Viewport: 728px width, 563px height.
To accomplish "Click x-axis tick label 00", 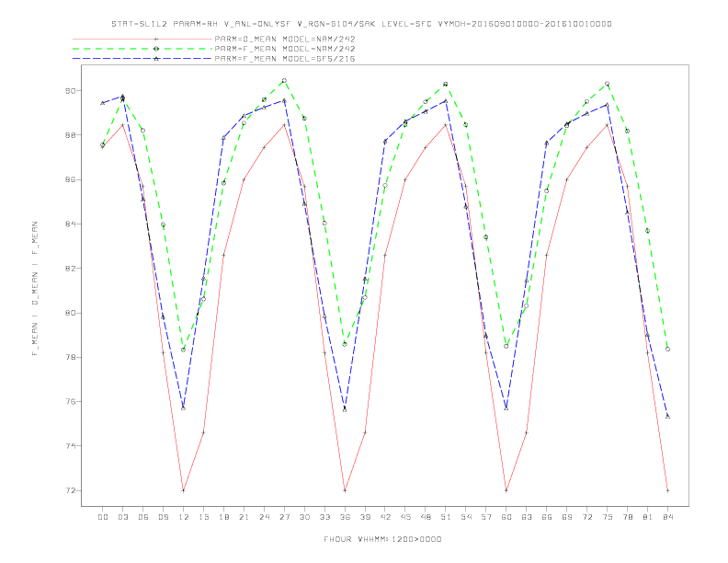I will [103, 517].
